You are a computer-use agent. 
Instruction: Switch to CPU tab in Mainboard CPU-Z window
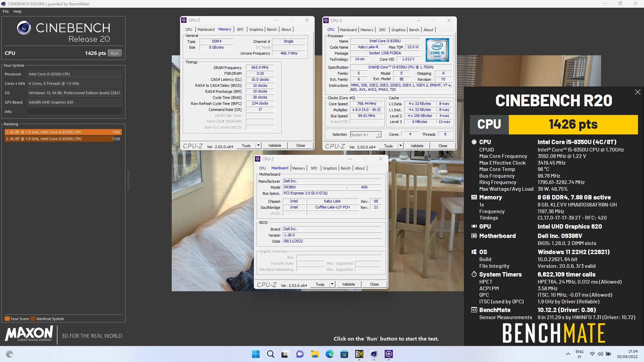[x=262, y=168]
